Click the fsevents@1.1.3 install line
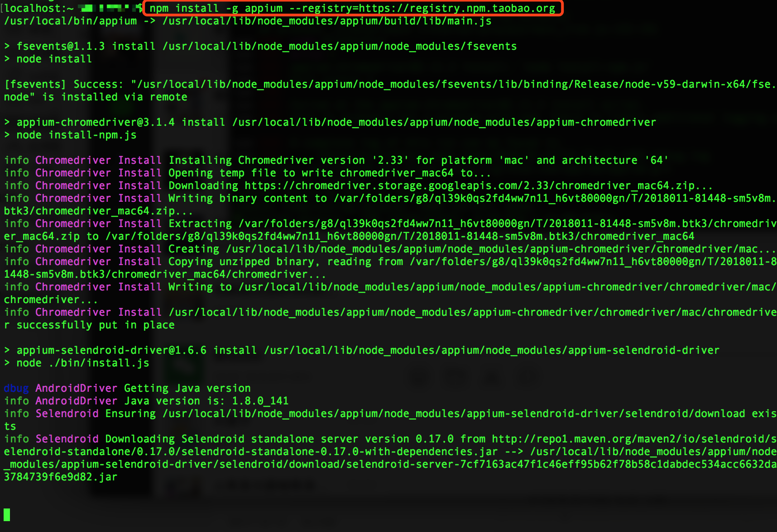 point(260,46)
